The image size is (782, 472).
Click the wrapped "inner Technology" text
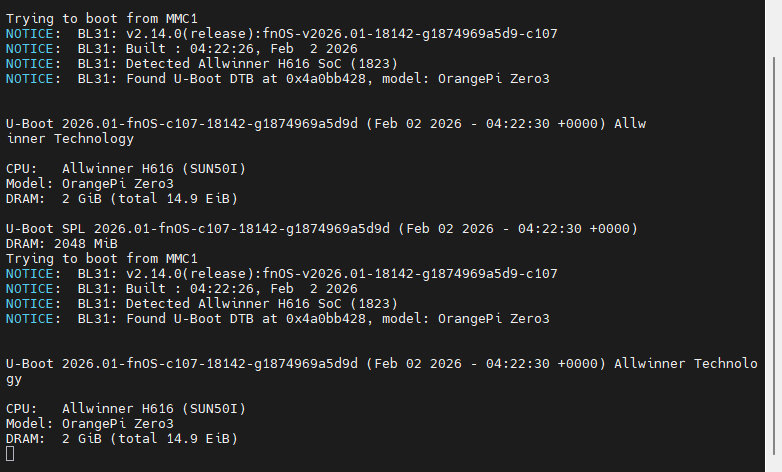point(69,139)
